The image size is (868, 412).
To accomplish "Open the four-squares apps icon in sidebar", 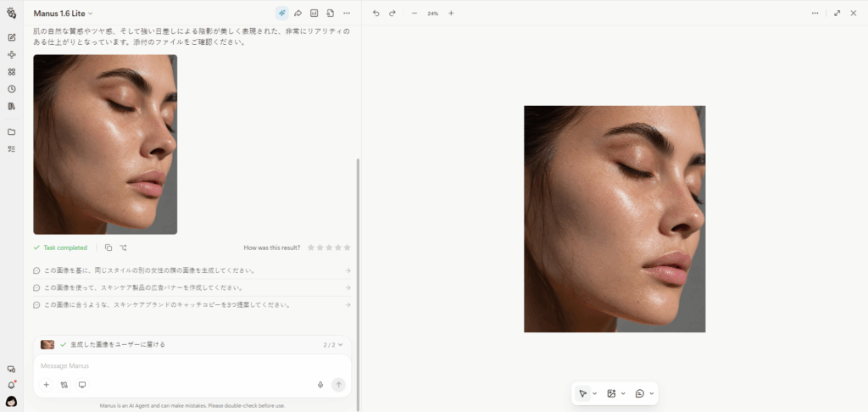I will (12, 72).
